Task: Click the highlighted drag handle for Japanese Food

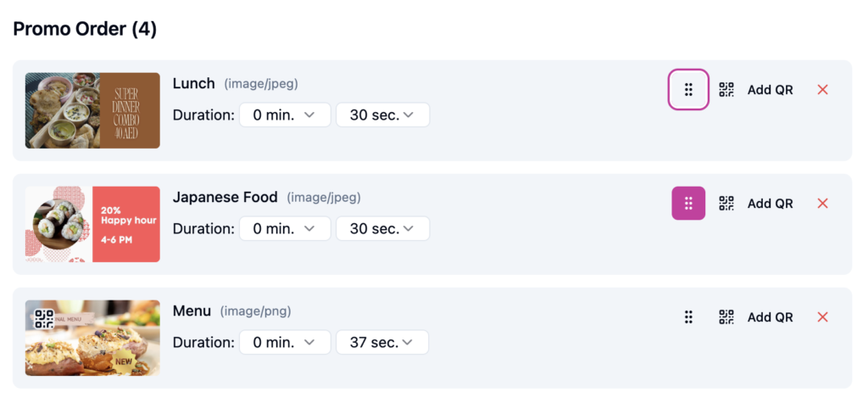Action: 688,204
